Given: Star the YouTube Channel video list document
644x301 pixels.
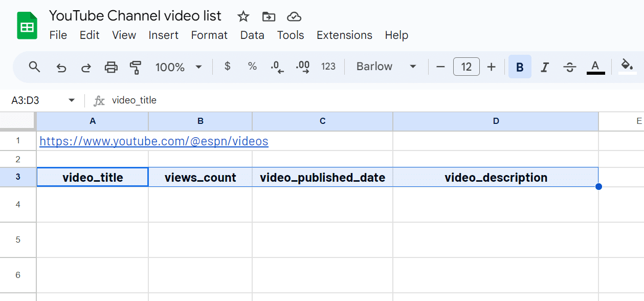Looking at the screenshot, I should point(243,17).
